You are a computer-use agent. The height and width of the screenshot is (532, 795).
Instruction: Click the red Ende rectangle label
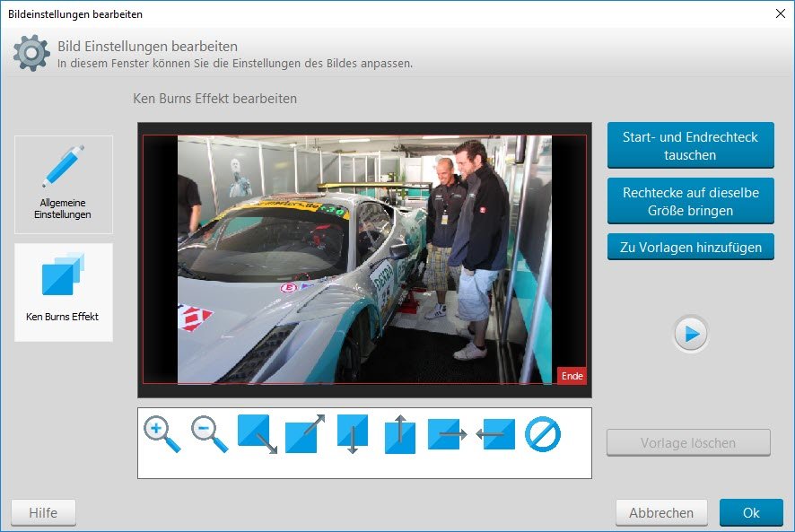[x=572, y=376]
